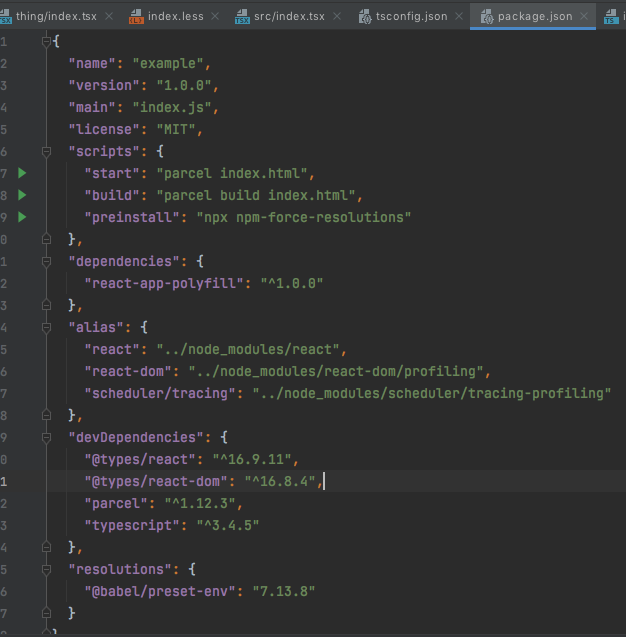
Task: Click the fold end marker closing scripts block
Action: pos(46,239)
